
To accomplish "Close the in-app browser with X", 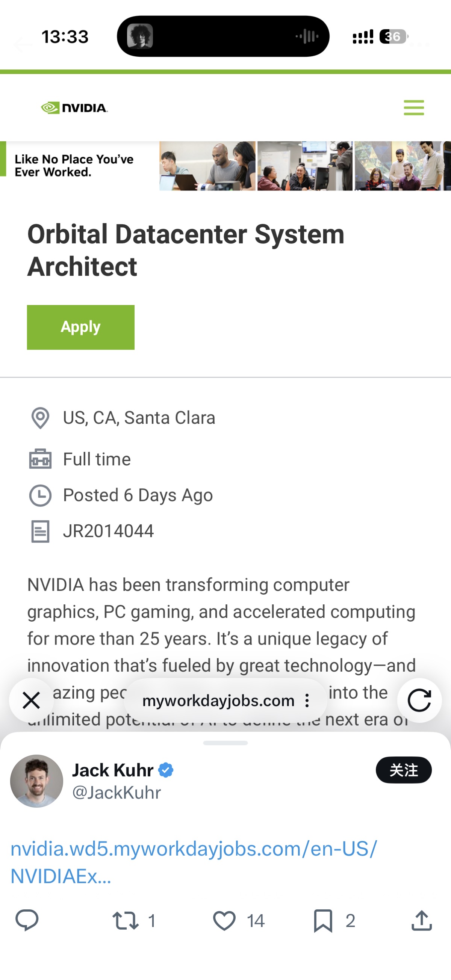I will click(x=31, y=700).
